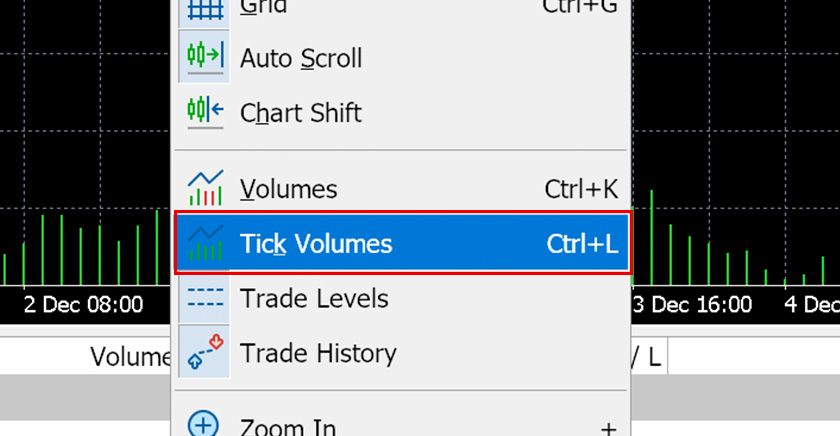Viewport: 840px width, 436px height.
Task: Click the Volume column header
Action: point(130,356)
